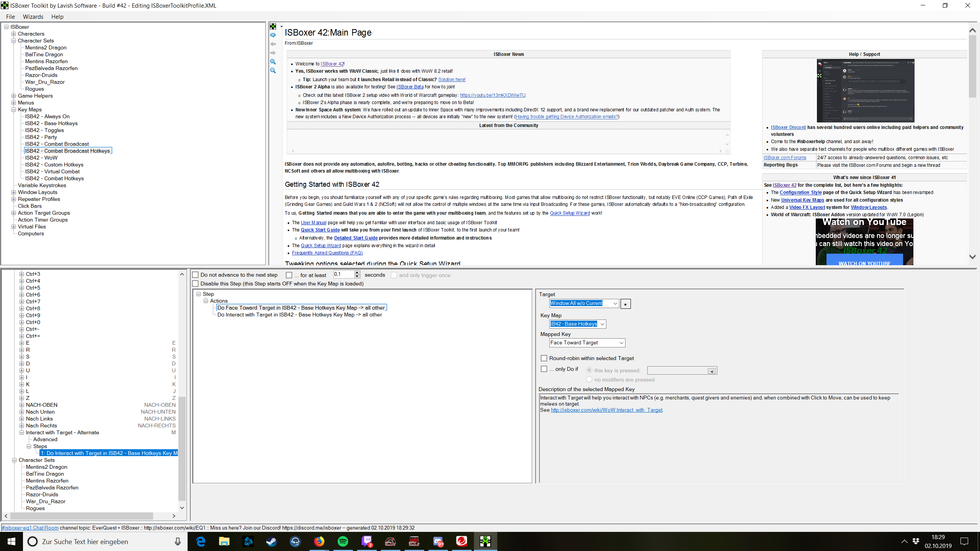Open File Explorer from the taskbar
Image resolution: width=980 pixels, height=551 pixels.
click(x=224, y=541)
